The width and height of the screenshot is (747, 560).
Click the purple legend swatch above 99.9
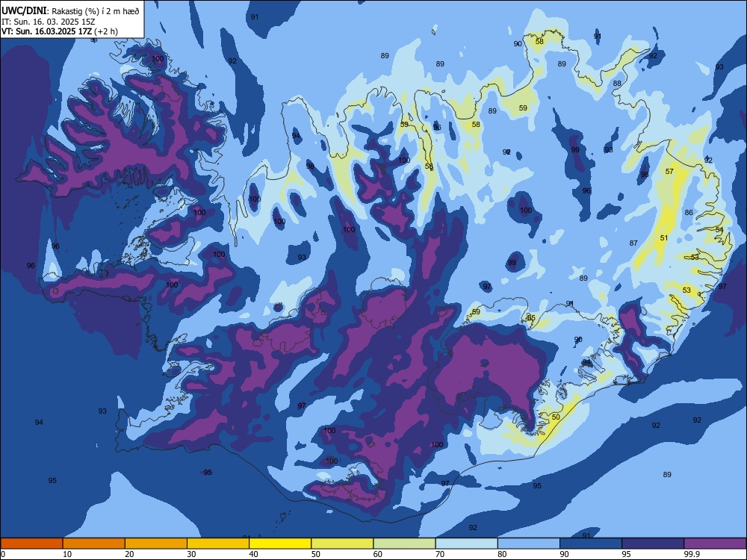coord(715,544)
